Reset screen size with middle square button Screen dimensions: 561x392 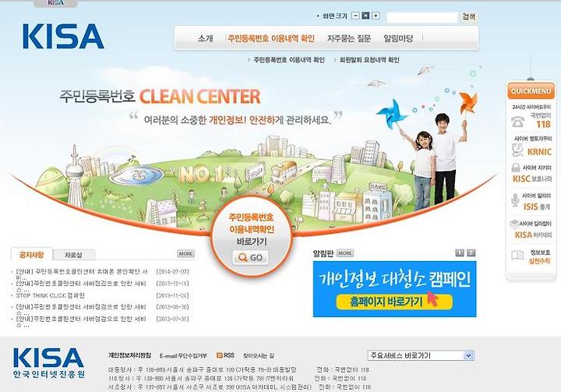coord(365,16)
